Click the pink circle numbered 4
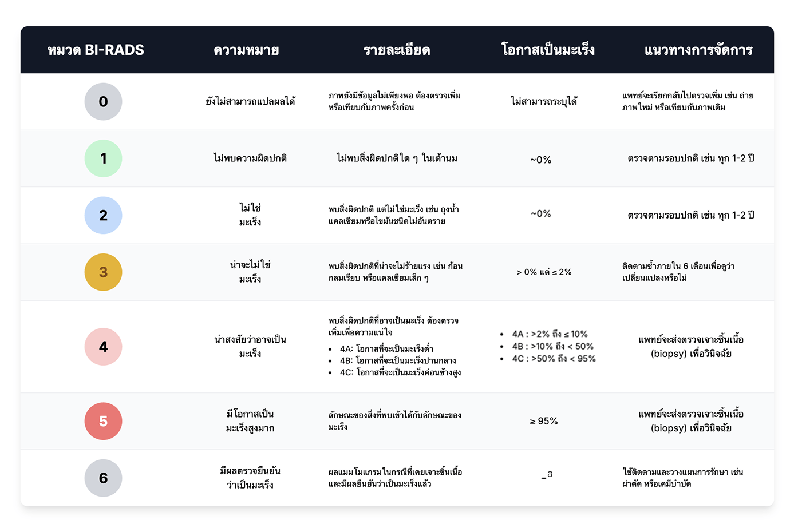 [x=103, y=347]
